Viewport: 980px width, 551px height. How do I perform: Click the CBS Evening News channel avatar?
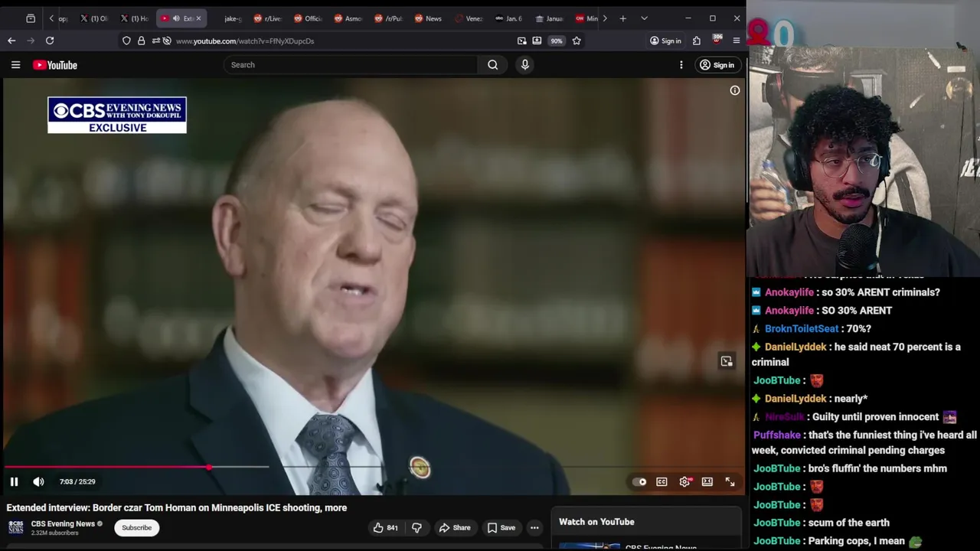tap(16, 527)
